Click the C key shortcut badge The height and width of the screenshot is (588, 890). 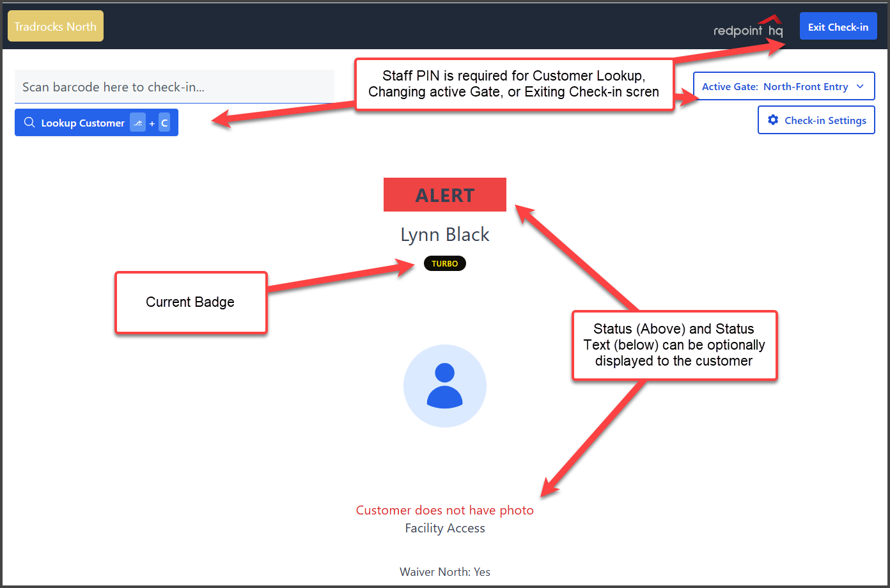pos(164,123)
